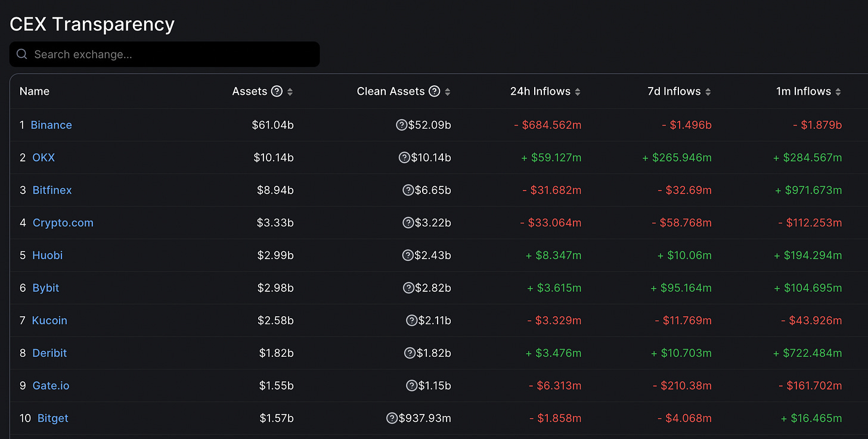Click the Clean Assets column header label

pos(390,91)
